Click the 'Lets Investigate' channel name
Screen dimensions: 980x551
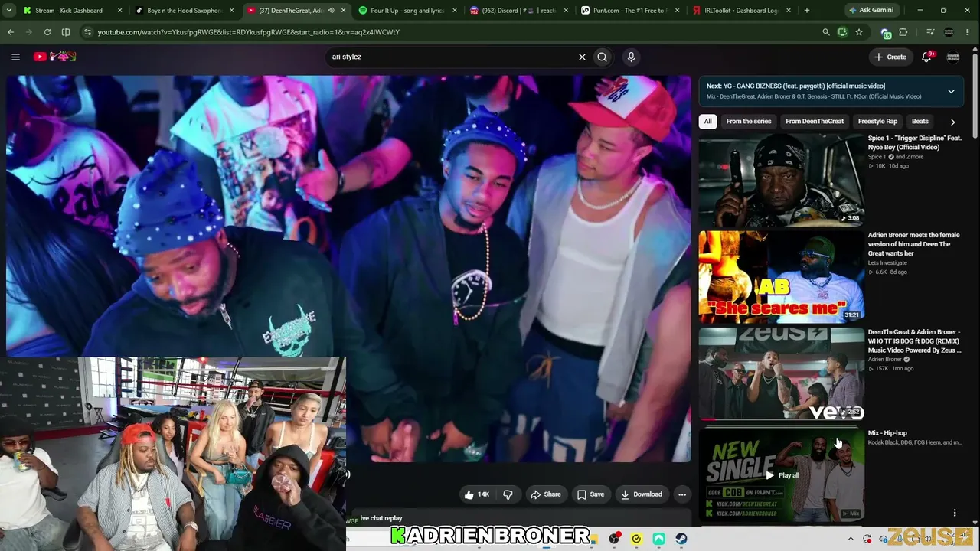click(x=887, y=262)
